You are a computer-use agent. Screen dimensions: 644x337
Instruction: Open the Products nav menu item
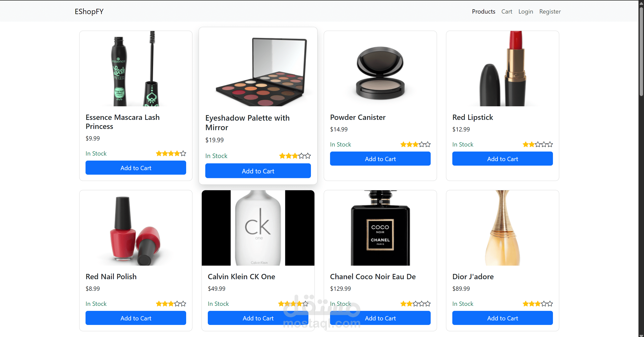[x=483, y=12]
